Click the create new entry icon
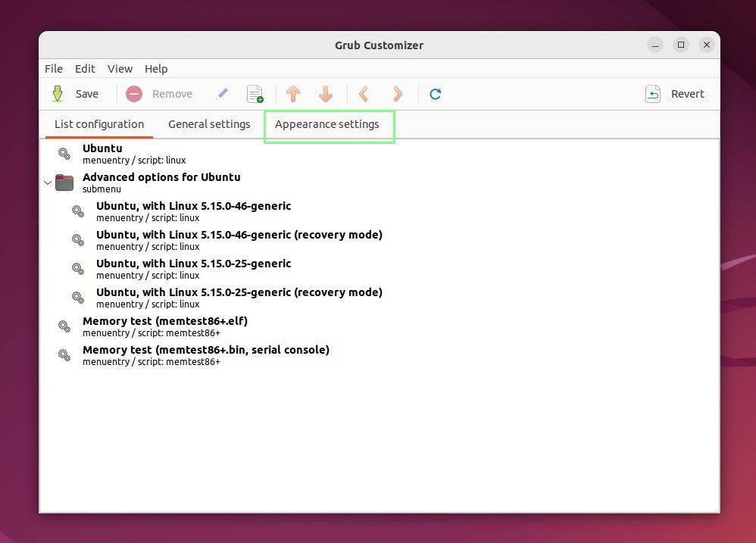 [x=255, y=94]
